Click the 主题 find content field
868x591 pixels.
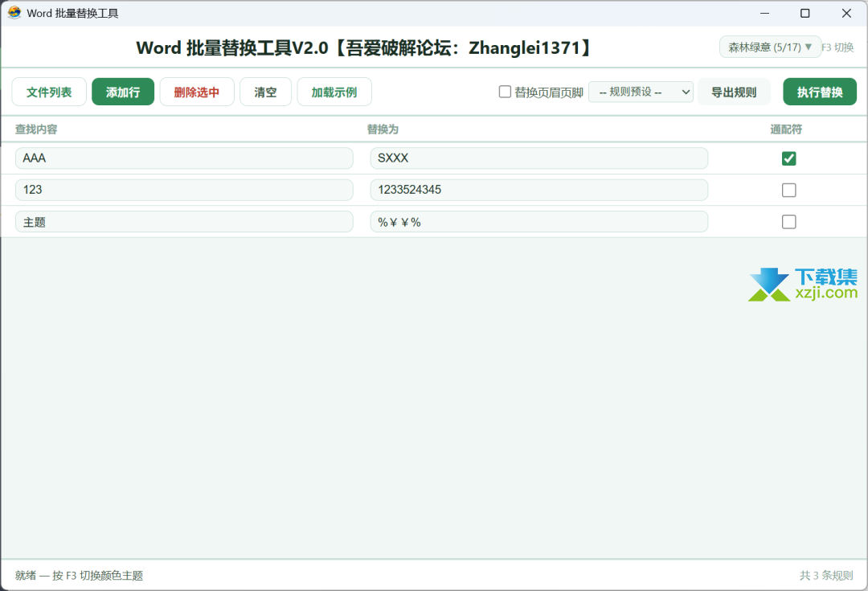[184, 222]
